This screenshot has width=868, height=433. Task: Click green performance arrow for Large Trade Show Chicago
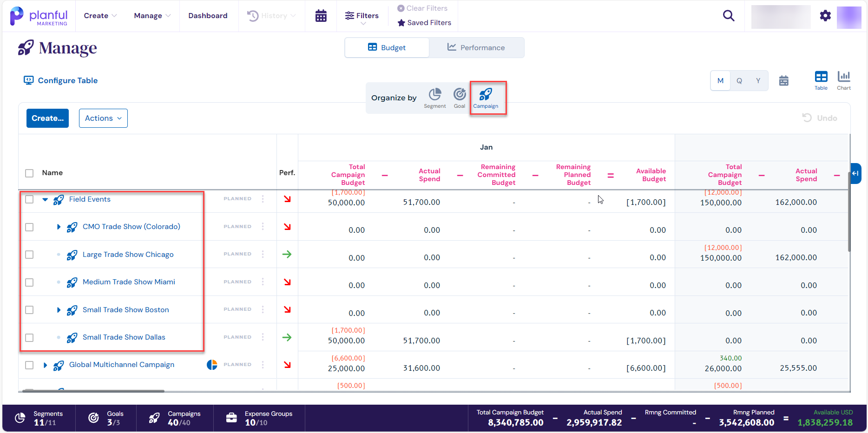click(287, 254)
